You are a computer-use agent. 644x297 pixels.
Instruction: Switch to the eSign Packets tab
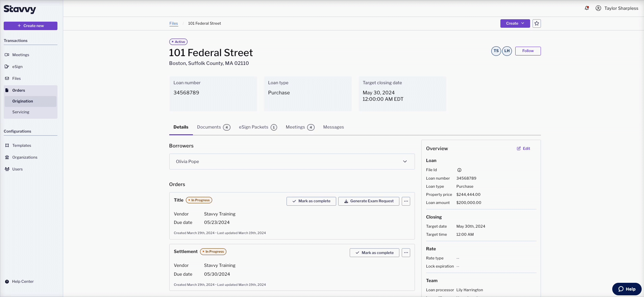(258, 127)
